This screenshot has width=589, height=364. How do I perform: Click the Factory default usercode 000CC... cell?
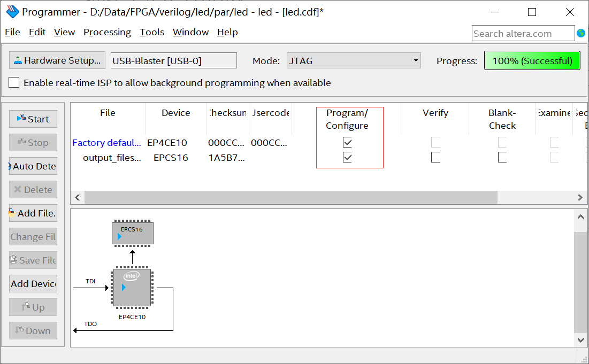(x=269, y=143)
